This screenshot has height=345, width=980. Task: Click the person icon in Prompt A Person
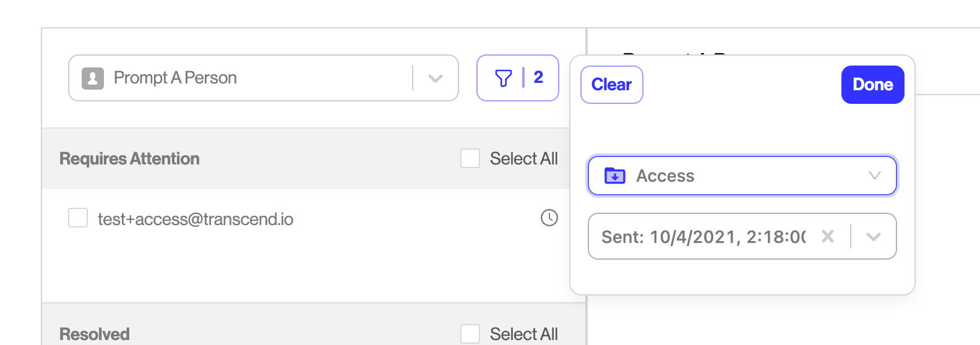(93, 79)
